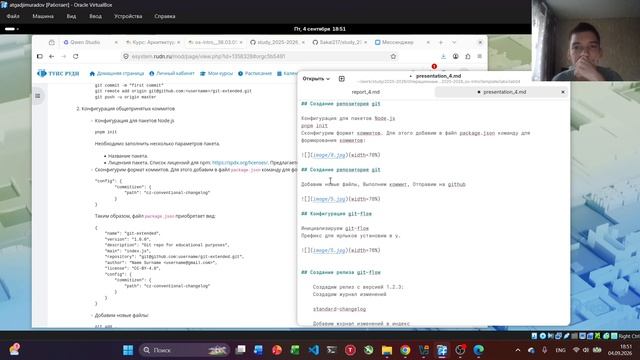Click the heading Конфигурация git-flow

coord(336,214)
